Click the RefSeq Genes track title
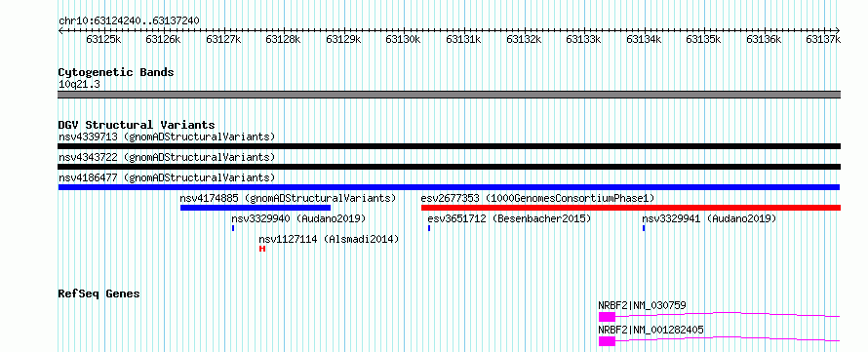The height and width of the screenshot is (352, 868). tap(99, 293)
